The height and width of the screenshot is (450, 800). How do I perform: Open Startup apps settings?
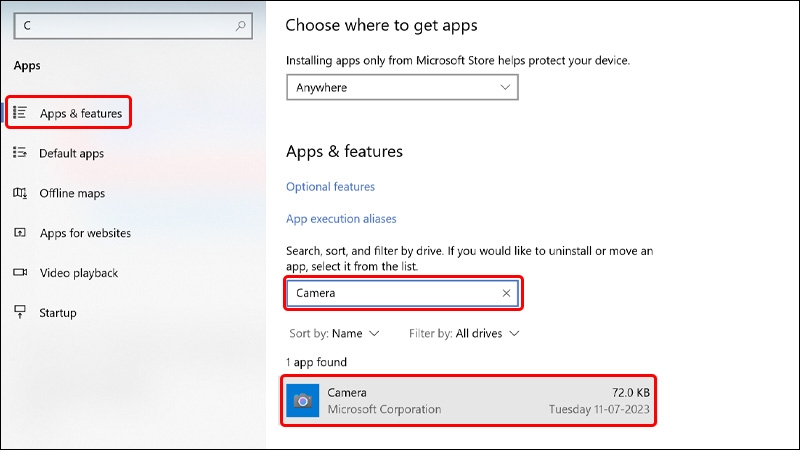pyautogui.click(x=58, y=313)
